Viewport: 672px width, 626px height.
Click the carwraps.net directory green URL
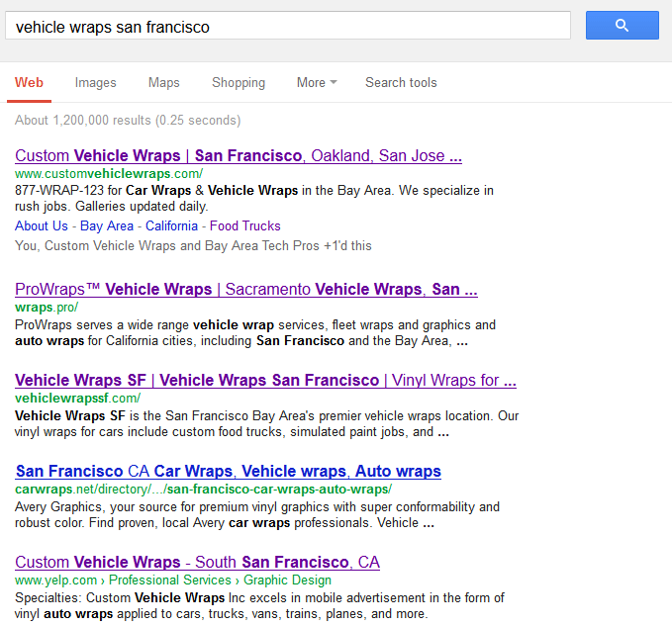tap(203, 489)
